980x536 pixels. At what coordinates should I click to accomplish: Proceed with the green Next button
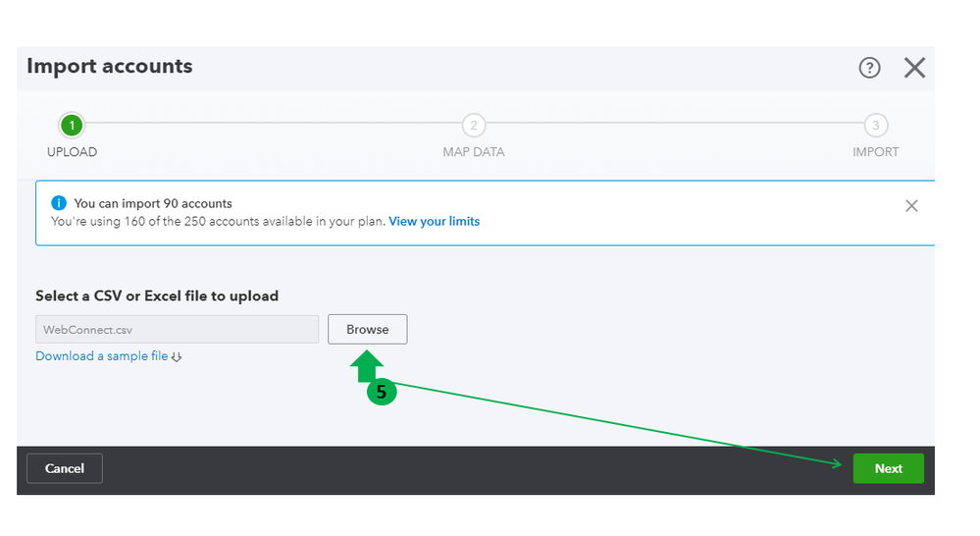[888, 468]
